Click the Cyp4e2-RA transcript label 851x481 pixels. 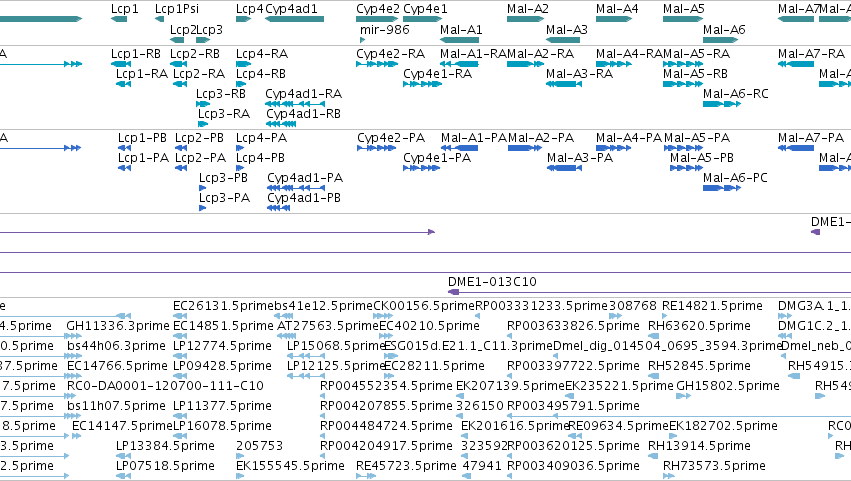point(390,54)
